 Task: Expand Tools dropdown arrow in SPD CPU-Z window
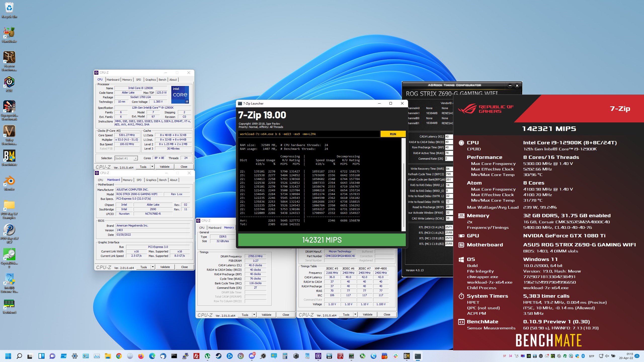pos(355,314)
